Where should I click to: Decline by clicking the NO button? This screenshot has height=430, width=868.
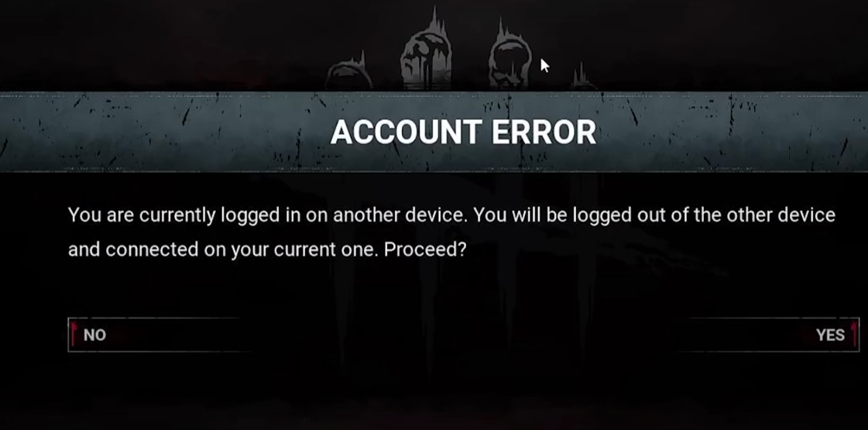[x=160, y=335]
